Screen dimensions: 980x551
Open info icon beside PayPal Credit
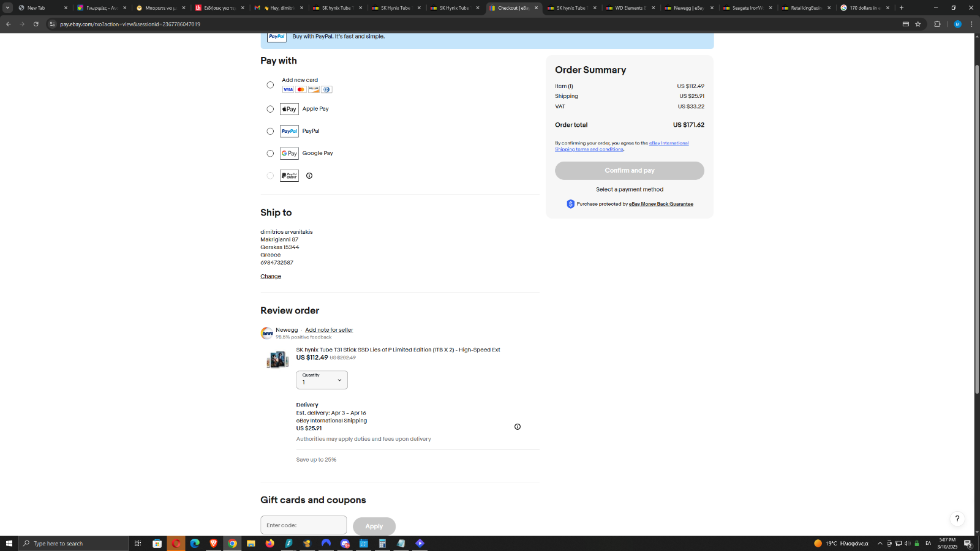(309, 176)
